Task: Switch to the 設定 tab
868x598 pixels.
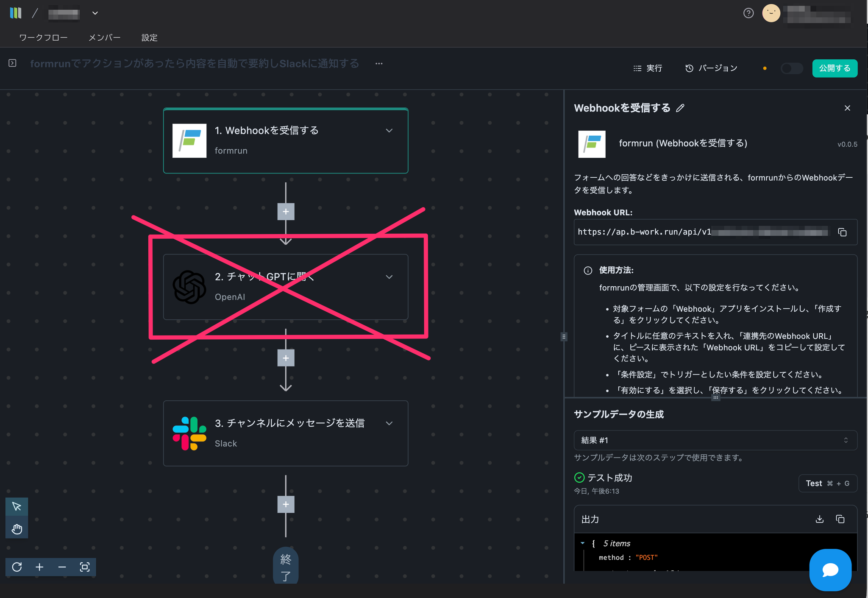Action: tap(149, 38)
